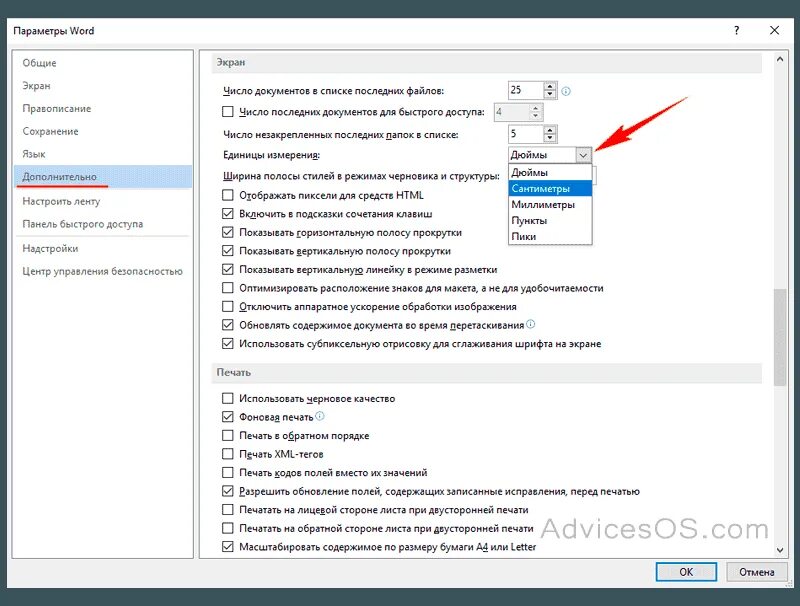
Task: Toggle Обновлять содержимое документа во время перетаскивания
Action: tap(228, 325)
